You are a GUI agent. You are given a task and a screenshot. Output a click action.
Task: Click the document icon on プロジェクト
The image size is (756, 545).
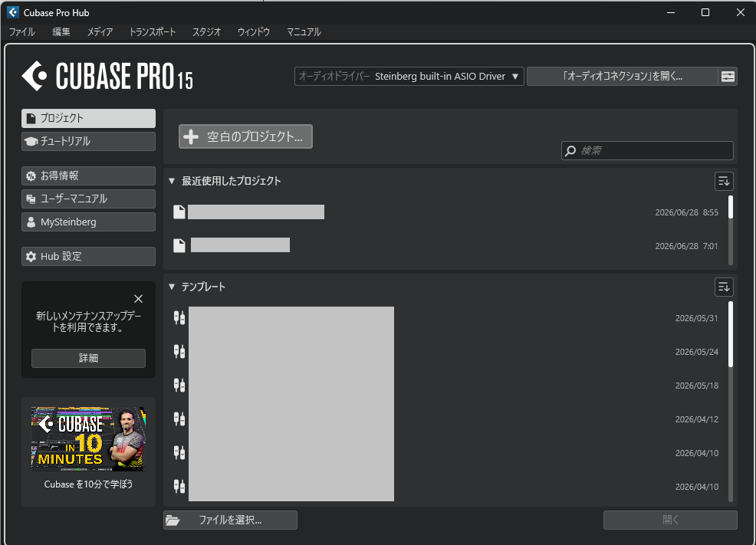(x=31, y=118)
